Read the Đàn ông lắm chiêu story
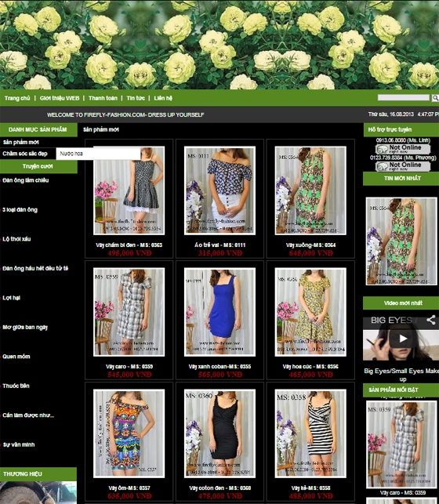 point(26,180)
